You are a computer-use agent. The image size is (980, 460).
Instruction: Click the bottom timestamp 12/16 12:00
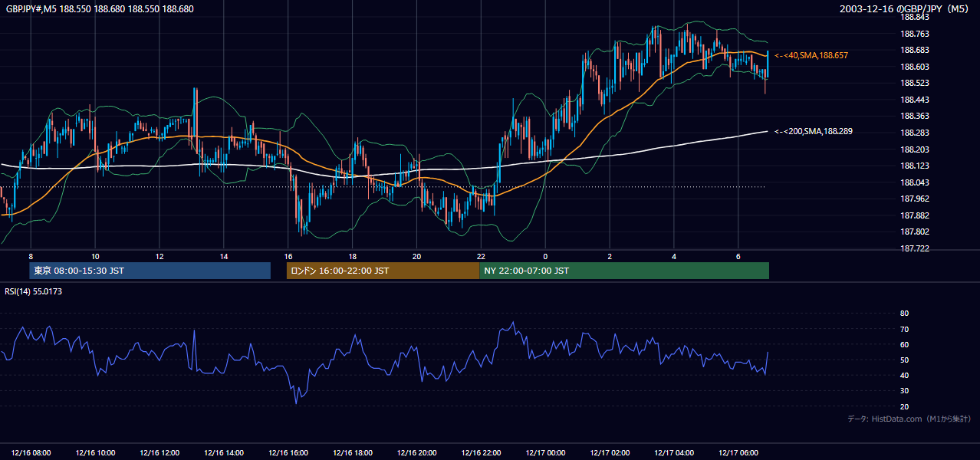[159, 452]
